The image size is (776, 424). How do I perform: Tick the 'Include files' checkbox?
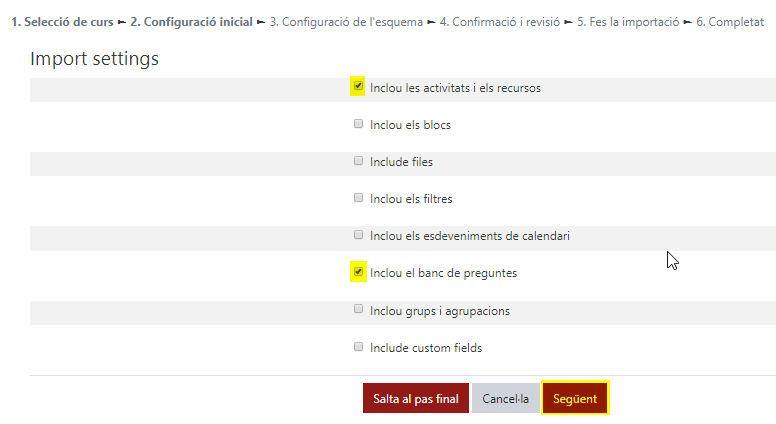point(358,161)
